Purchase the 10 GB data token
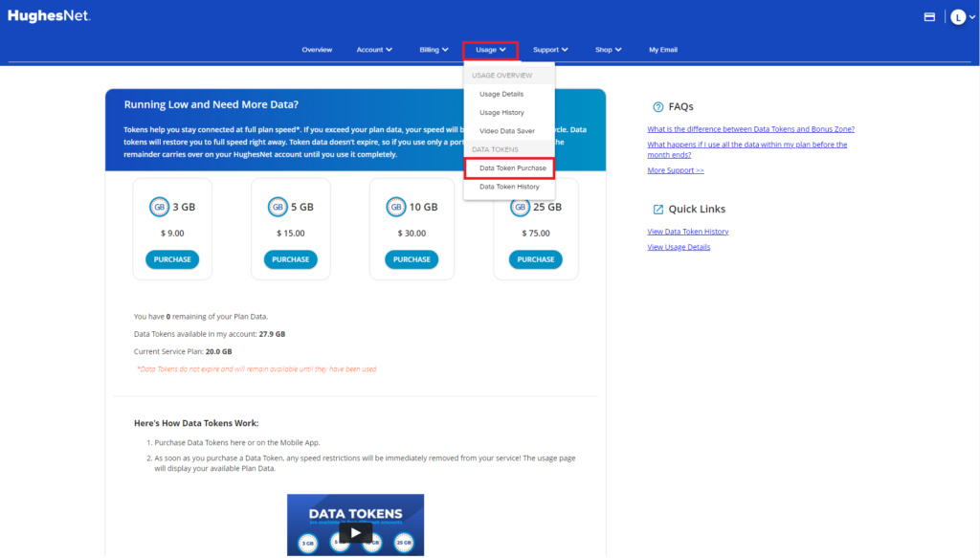This screenshot has width=980, height=558. pyautogui.click(x=412, y=258)
